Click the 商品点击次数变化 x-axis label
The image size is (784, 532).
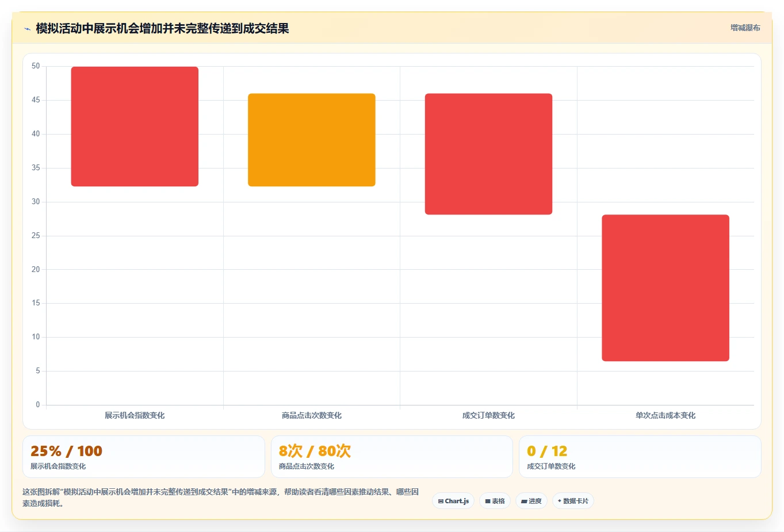tap(312, 415)
